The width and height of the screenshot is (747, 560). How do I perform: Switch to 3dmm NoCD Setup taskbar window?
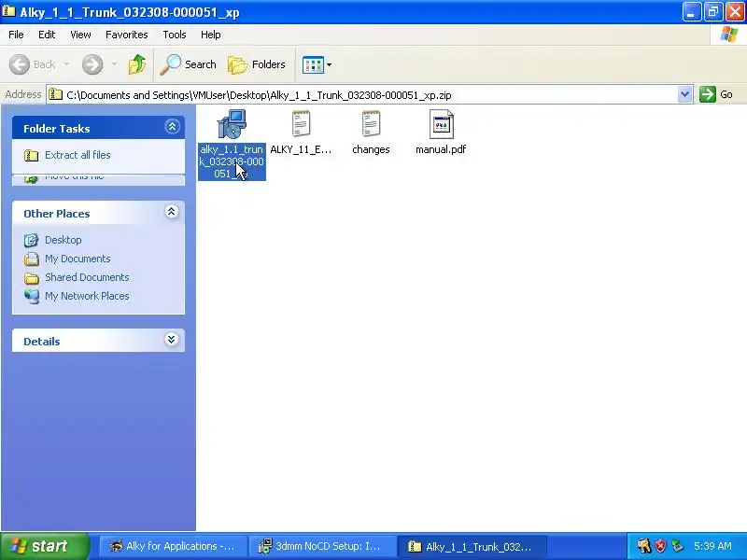(322, 546)
